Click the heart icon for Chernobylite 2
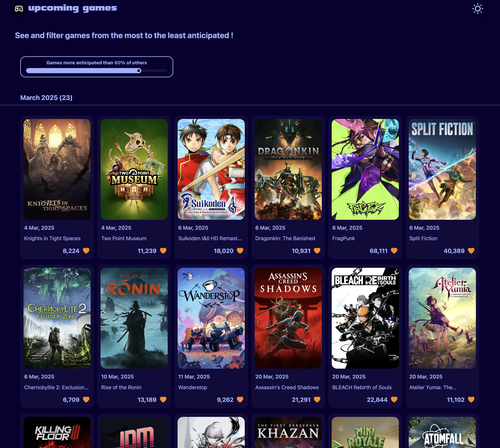Screen dimensions: 500x448 click(x=86, y=400)
